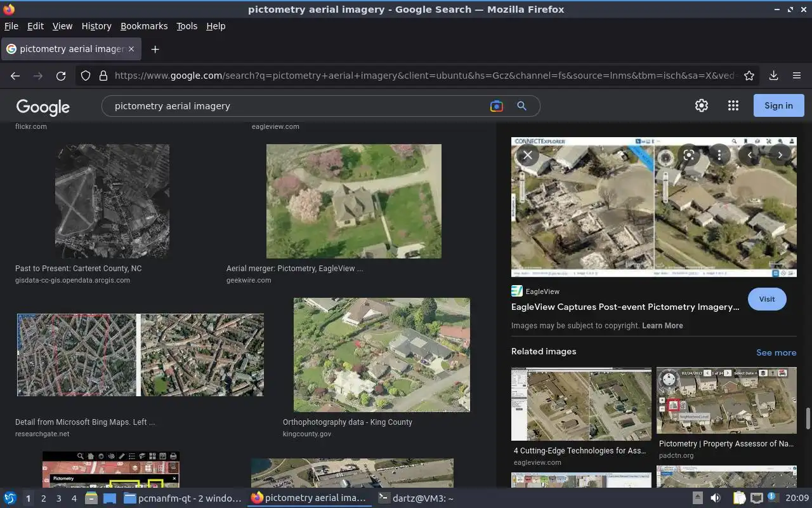Open the Help menu
Viewport: 812px width, 508px height.
click(216, 26)
